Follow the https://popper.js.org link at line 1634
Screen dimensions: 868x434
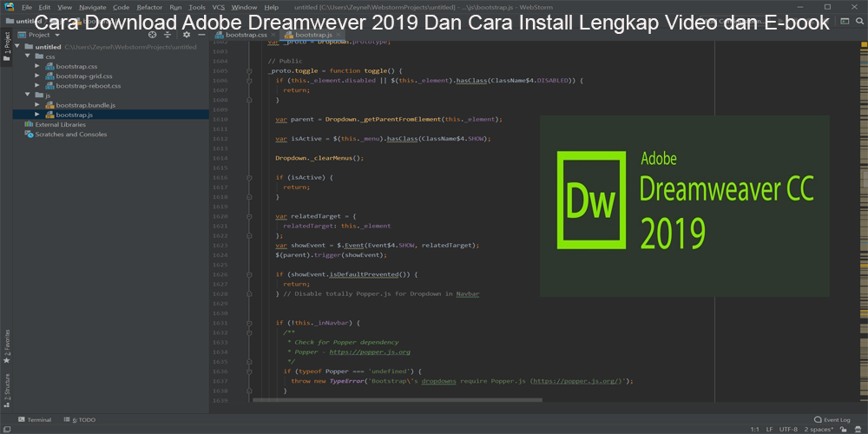[x=370, y=352]
